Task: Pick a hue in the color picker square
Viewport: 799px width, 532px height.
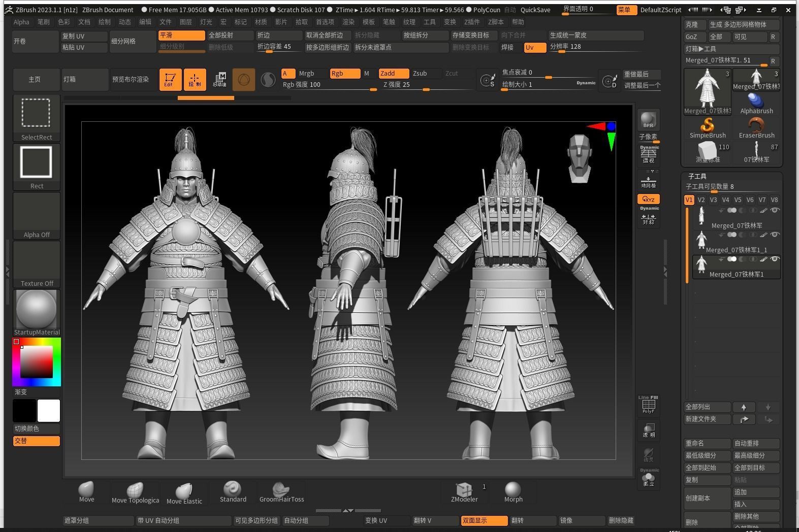Action: (x=37, y=362)
